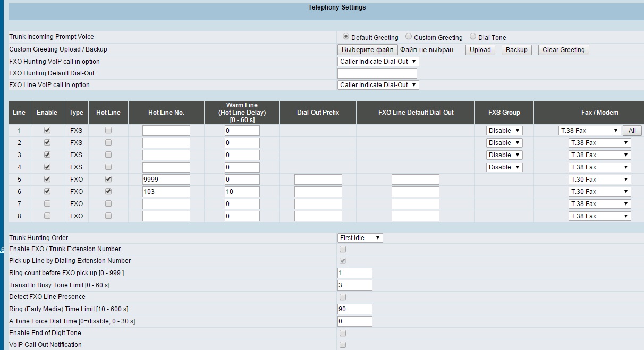Open FXO Hunting VoIP call in option dropdown
644x350 pixels.
point(378,62)
